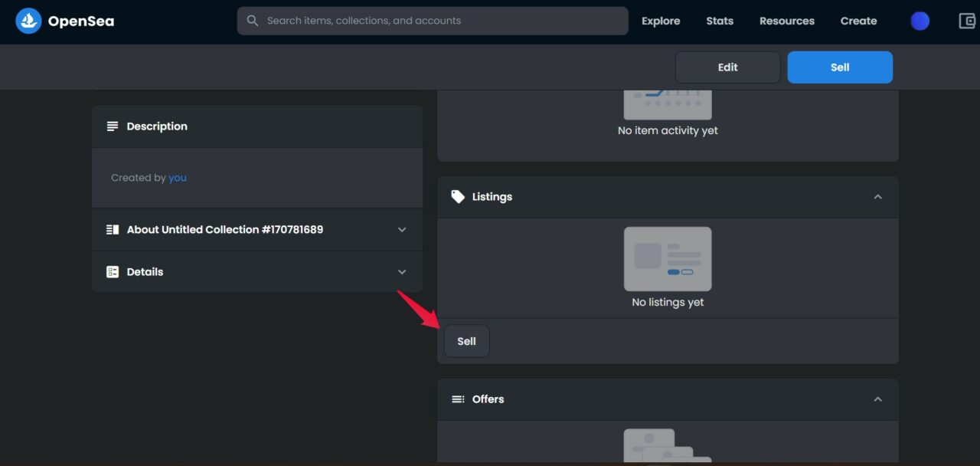Click the search magnifier icon

point(252,21)
